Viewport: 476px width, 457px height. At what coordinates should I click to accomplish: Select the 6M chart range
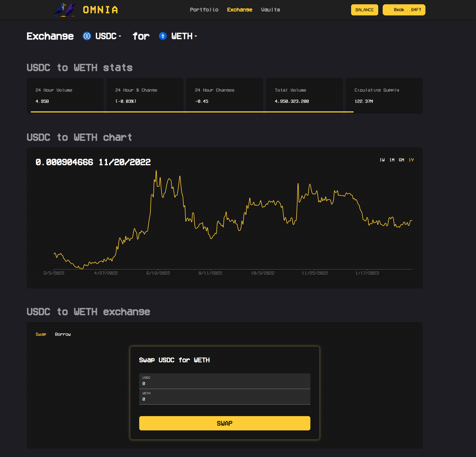coord(401,160)
